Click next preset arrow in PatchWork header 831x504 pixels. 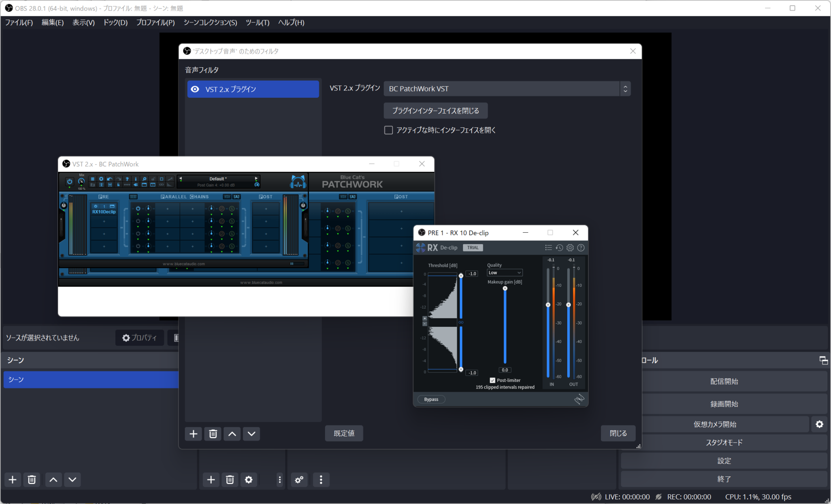pos(256,178)
